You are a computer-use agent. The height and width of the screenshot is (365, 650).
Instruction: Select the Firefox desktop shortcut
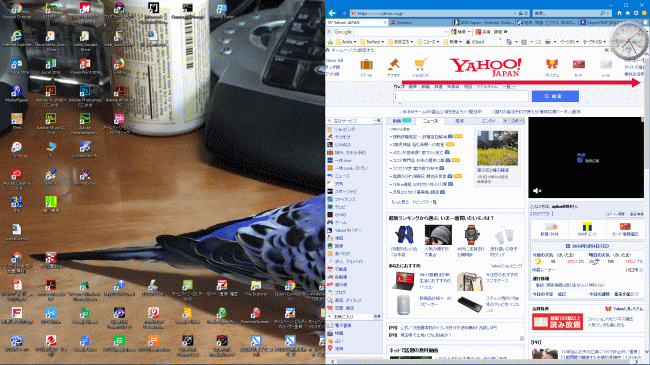click(x=119, y=66)
